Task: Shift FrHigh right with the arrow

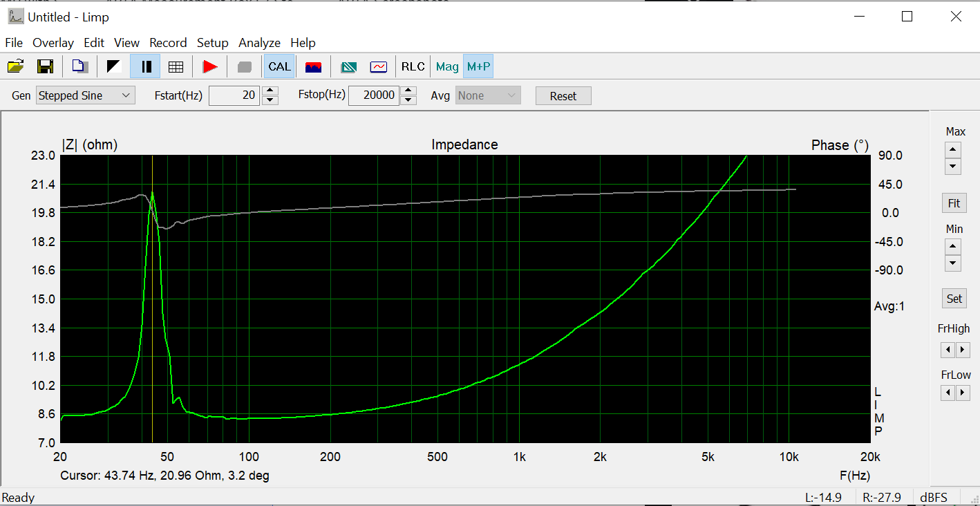Action: coord(962,350)
